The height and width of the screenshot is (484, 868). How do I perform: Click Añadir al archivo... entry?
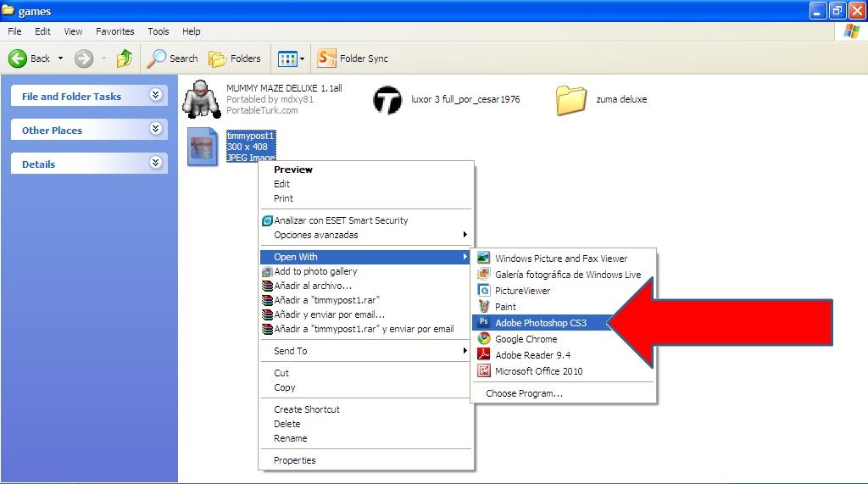click(x=366, y=286)
